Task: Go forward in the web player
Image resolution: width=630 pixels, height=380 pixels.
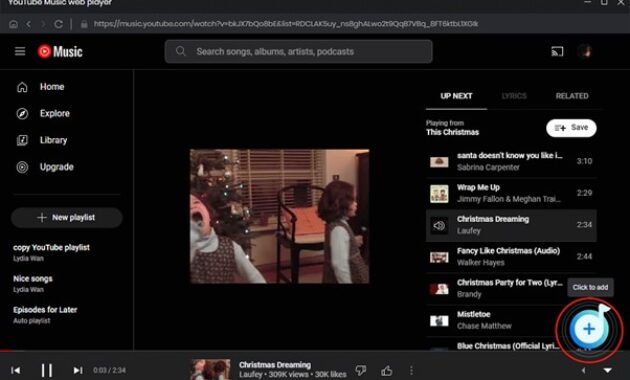Action: tap(43, 24)
